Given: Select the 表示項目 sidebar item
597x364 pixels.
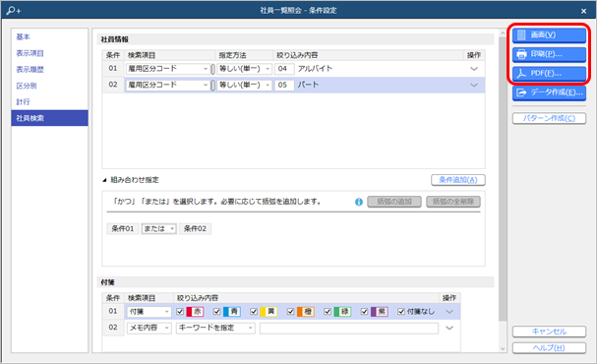Looking at the screenshot, I should (49, 53).
